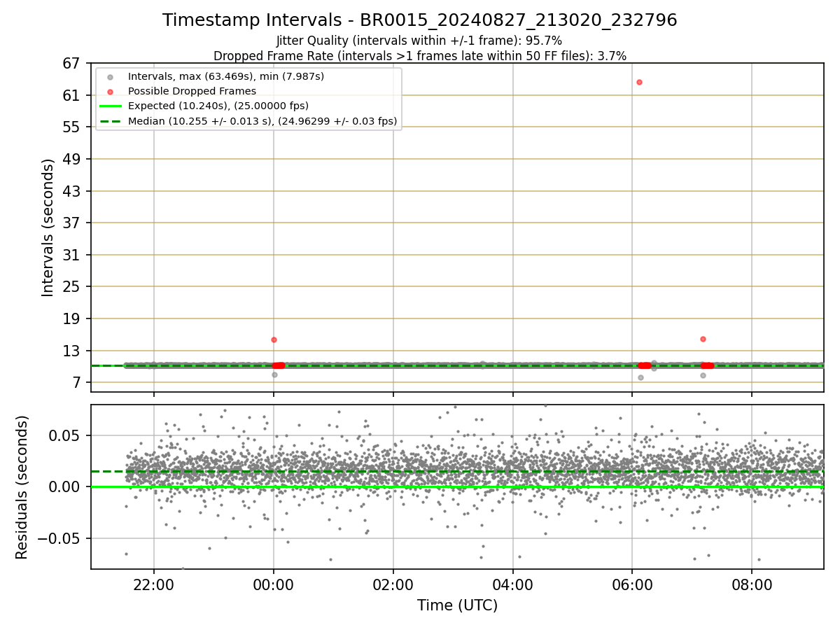Click the plot title 'Timestamp Intervals - BR0015_20240827_213020_232796'
This screenshot has width=840, height=630.
[x=420, y=20]
